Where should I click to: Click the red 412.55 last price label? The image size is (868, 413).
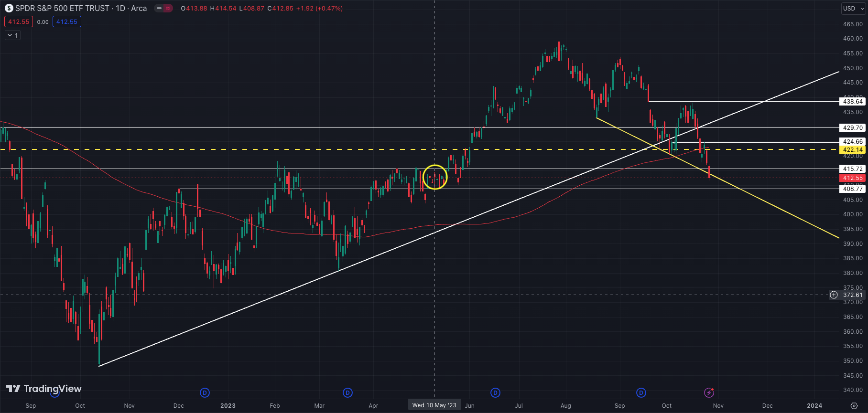(x=853, y=178)
